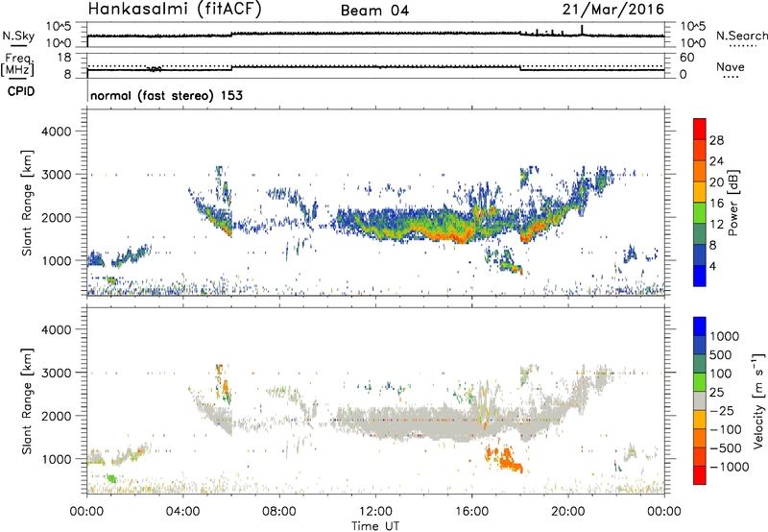Select the '16' value on the power colorbar
768x532 pixels.
point(716,204)
